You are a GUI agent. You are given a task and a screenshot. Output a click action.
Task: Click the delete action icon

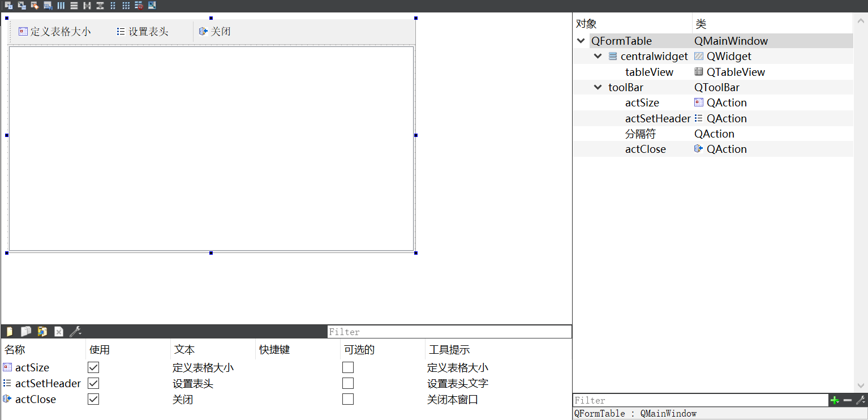click(59, 332)
